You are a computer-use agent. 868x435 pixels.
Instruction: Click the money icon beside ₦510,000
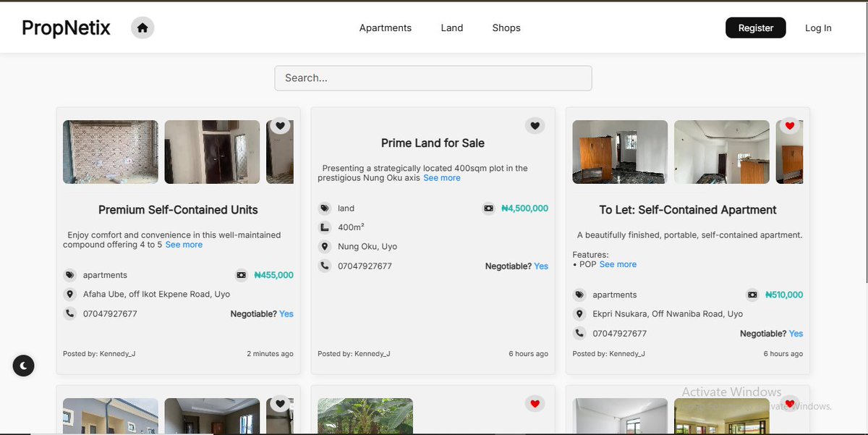tap(752, 295)
